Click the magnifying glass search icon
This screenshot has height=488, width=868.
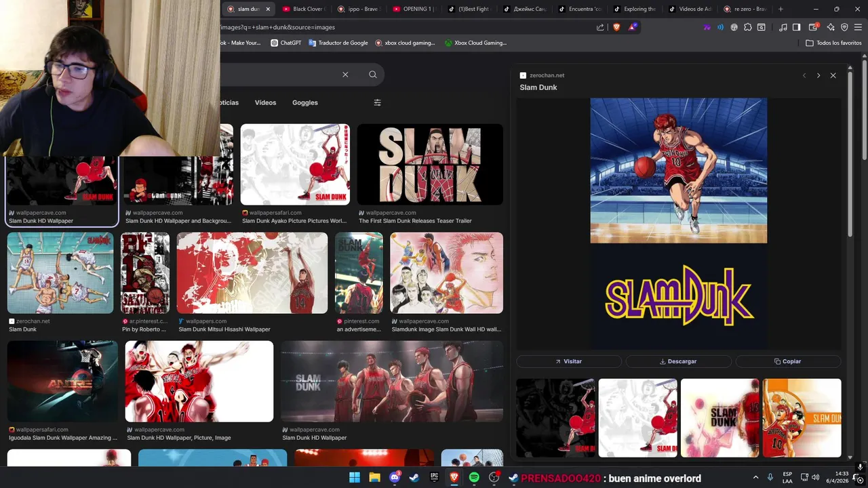click(x=373, y=75)
